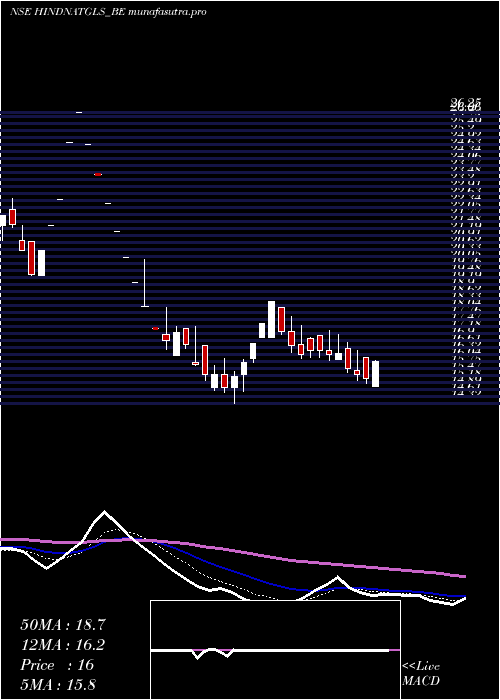Click the NSE HINDNATGLS_BE munafasutra.pro chart title

(x=108, y=12)
